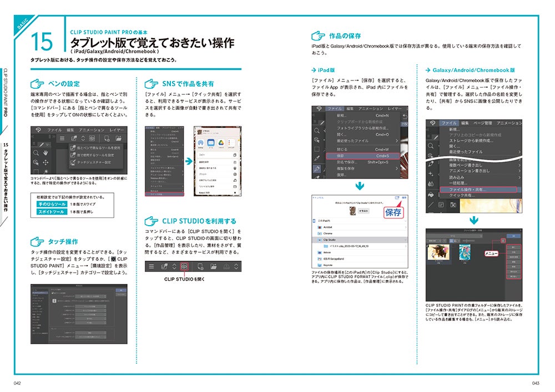Click open folder icon in pen settings command bar
Screen dimensions: 555x392
tap(119, 139)
